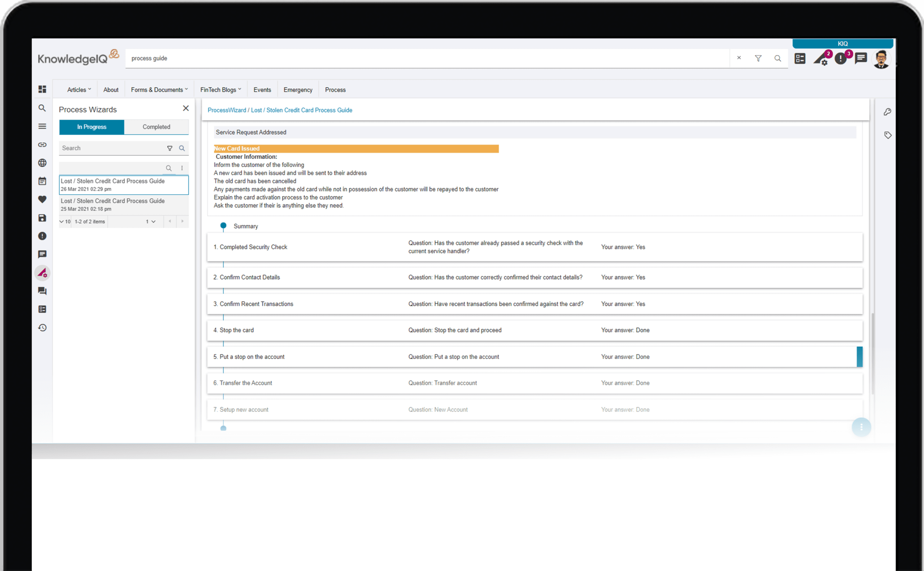Open the three-dot menu in list header
The height and width of the screenshot is (571, 924).
(x=182, y=168)
